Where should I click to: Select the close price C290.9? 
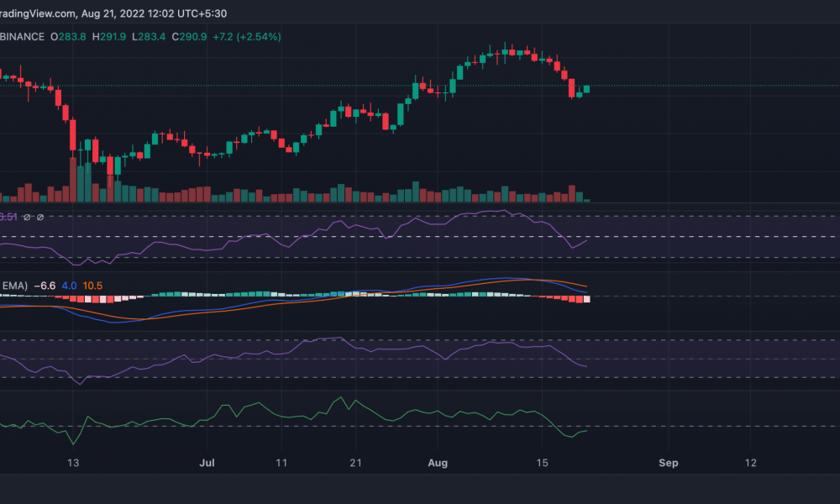click(x=189, y=37)
